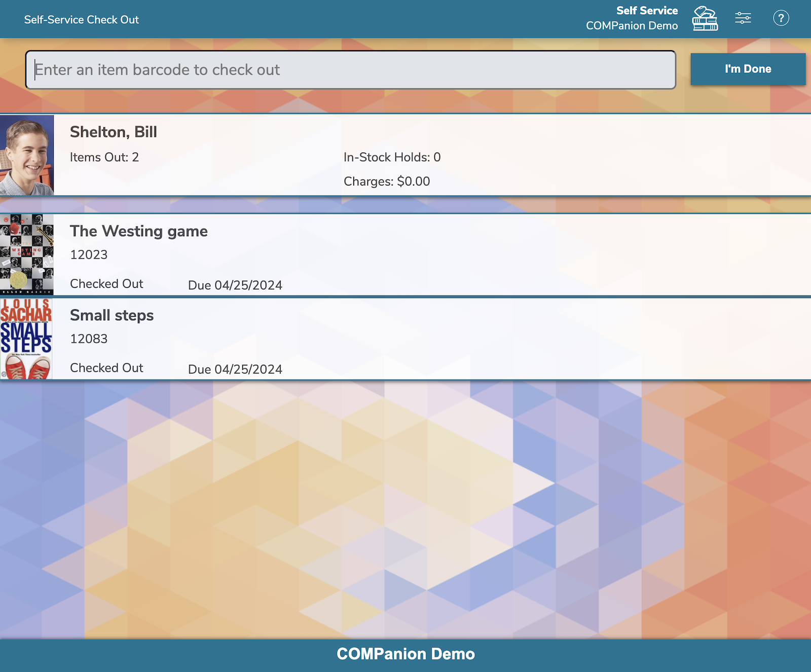Click barcode number 12023
811x672 pixels.
tap(89, 254)
